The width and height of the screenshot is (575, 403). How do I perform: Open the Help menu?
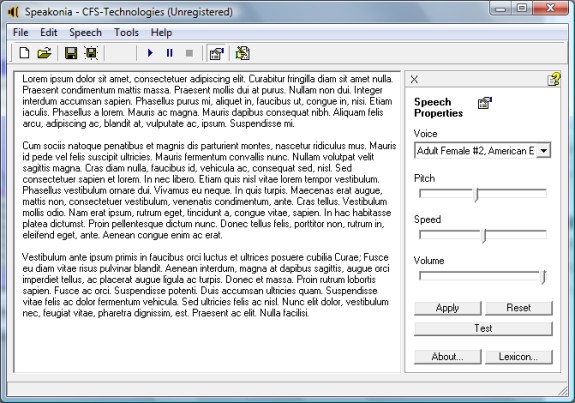(161, 33)
